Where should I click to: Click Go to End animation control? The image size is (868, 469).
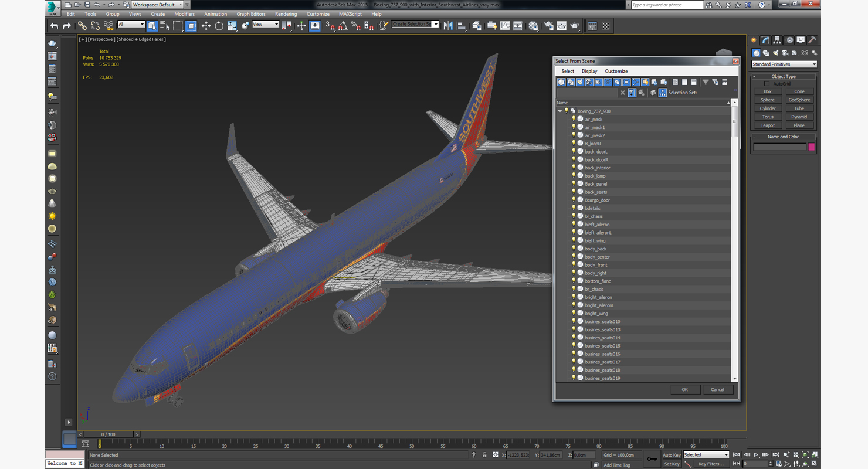click(776, 455)
